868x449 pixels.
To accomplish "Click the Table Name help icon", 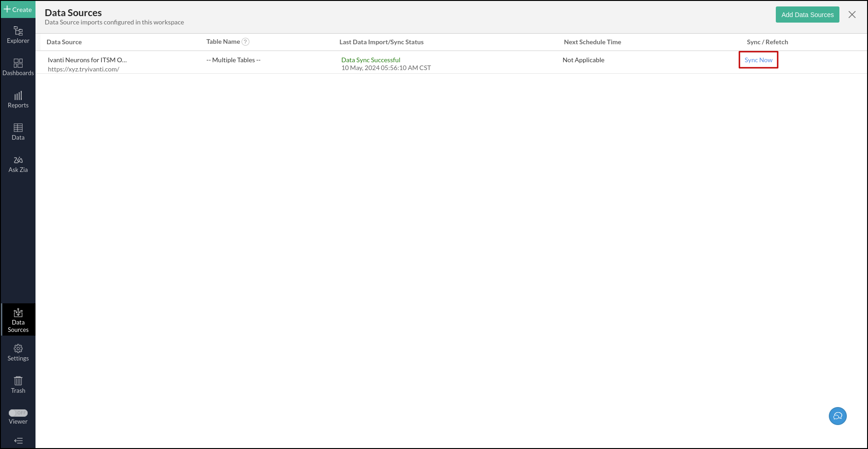I will click(246, 41).
